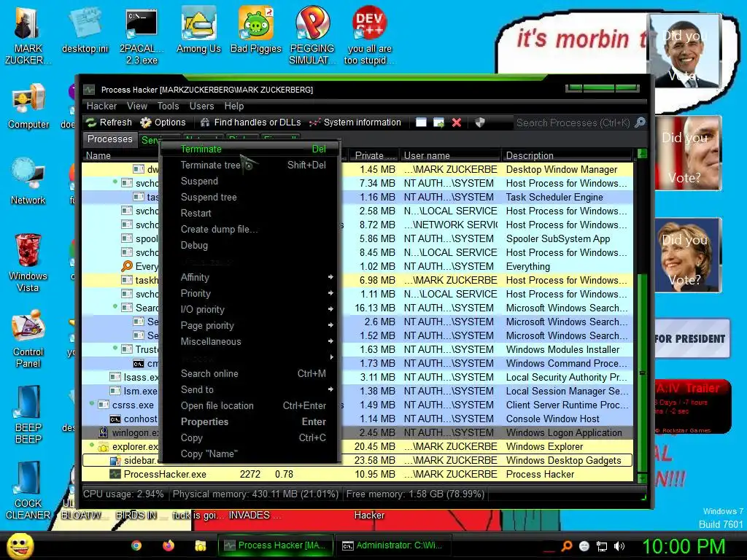
Task: Open the Tools menu
Action: pyautogui.click(x=169, y=106)
